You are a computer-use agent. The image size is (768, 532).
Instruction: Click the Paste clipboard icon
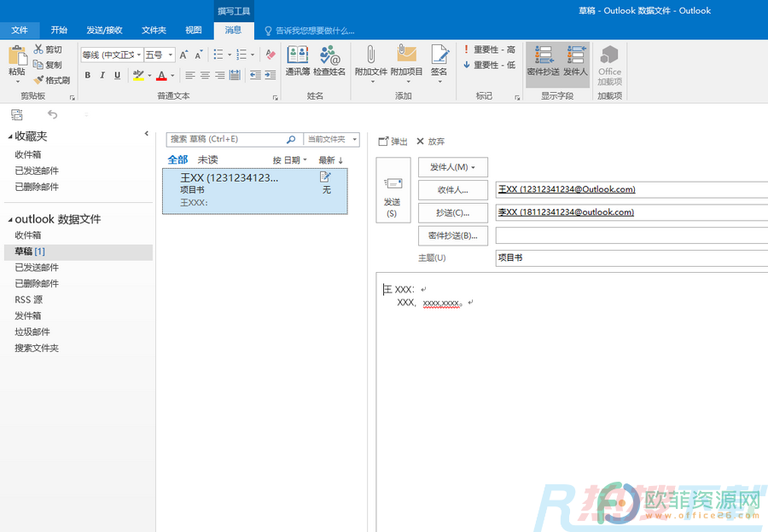(x=17, y=55)
